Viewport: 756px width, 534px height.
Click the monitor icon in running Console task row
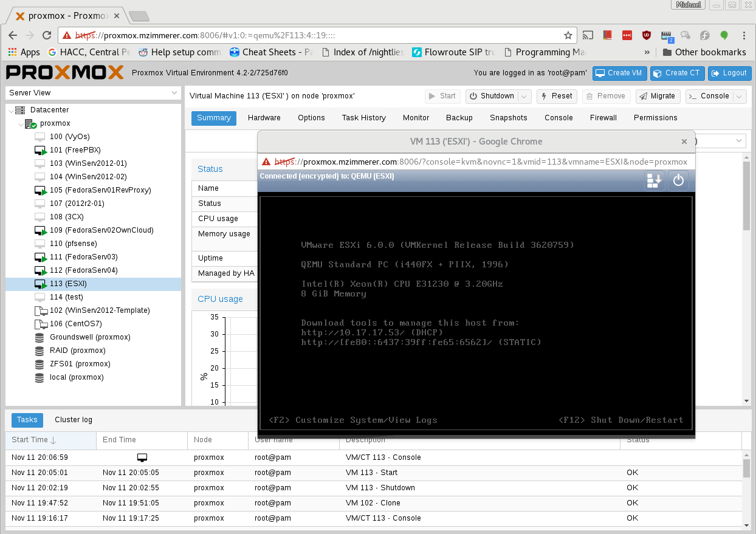point(142,457)
